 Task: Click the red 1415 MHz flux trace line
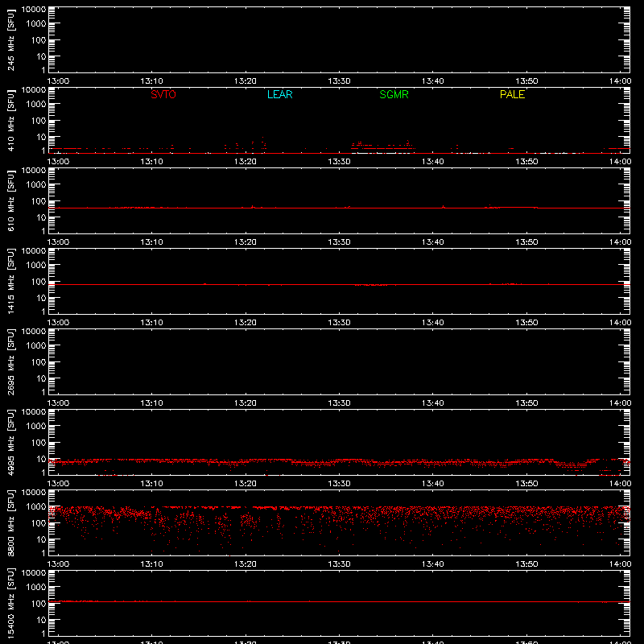(x=339, y=284)
